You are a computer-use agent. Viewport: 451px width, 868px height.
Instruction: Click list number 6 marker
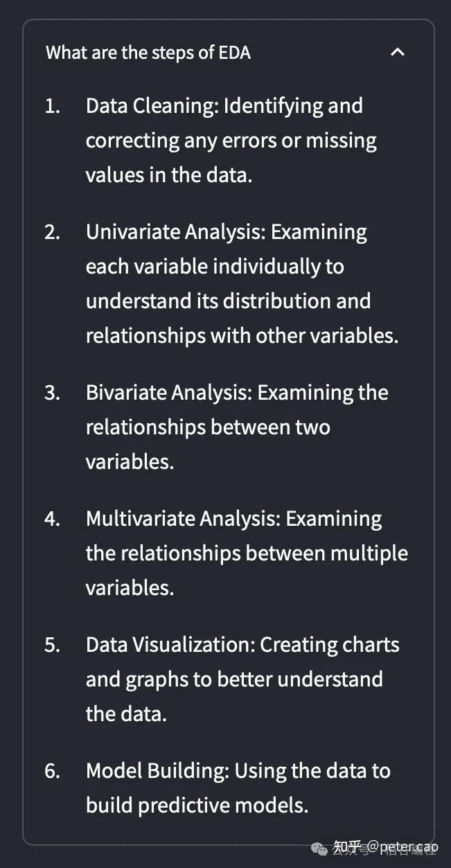pos(52,771)
